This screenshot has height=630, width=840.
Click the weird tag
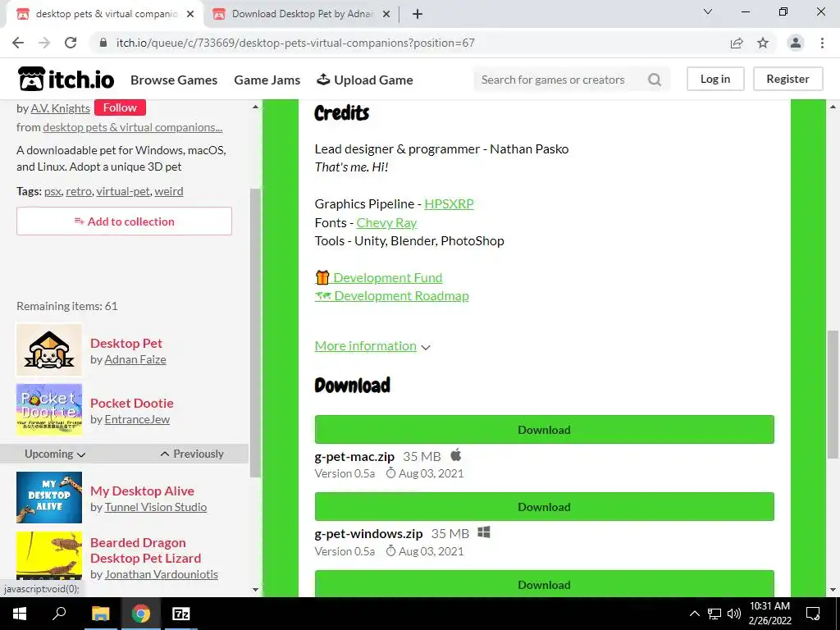click(169, 191)
